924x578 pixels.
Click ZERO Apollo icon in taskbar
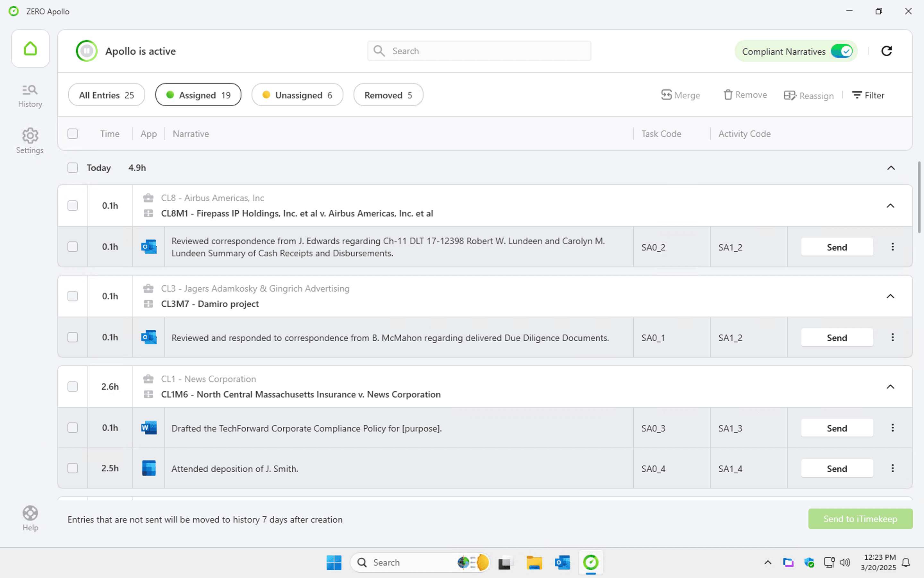click(x=591, y=563)
